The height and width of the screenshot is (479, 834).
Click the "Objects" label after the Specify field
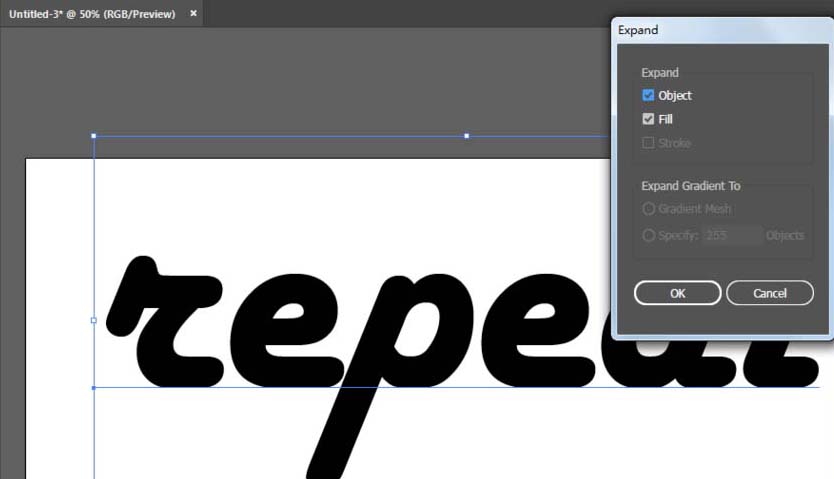point(785,236)
